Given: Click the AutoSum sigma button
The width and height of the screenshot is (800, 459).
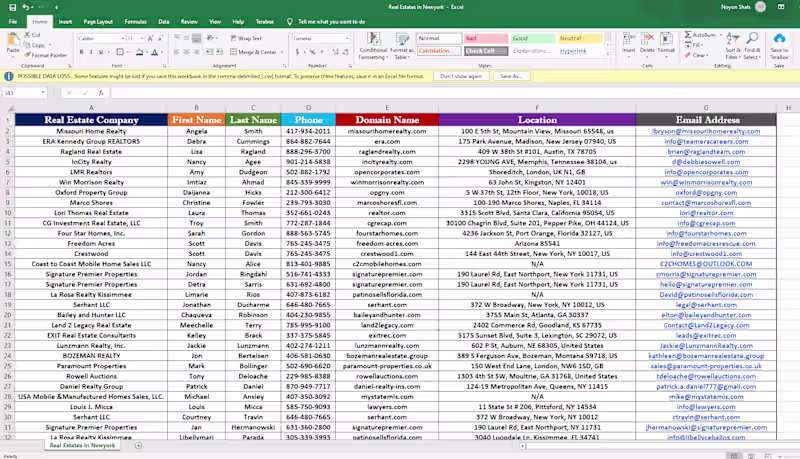Looking at the screenshot, I should coord(700,35).
